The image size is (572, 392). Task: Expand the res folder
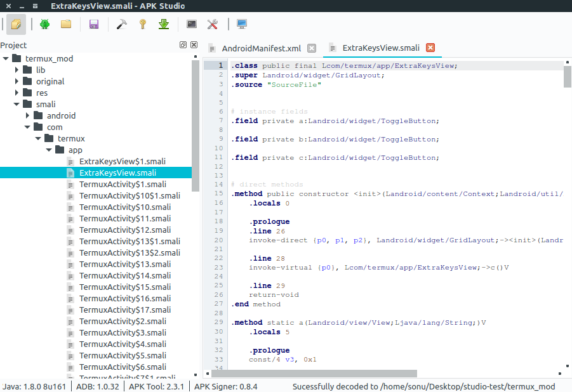pyautogui.click(x=17, y=93)
